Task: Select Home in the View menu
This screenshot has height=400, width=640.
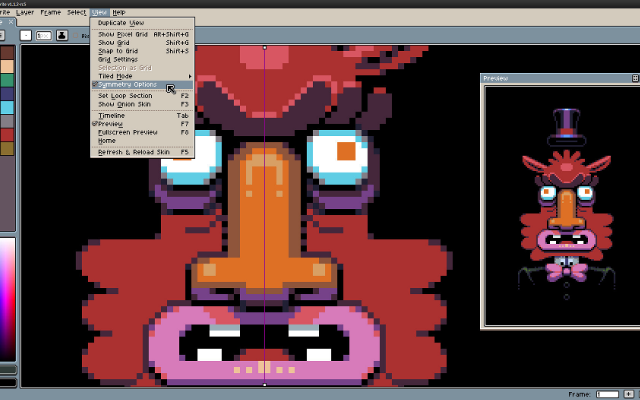Action: (142, 141)
